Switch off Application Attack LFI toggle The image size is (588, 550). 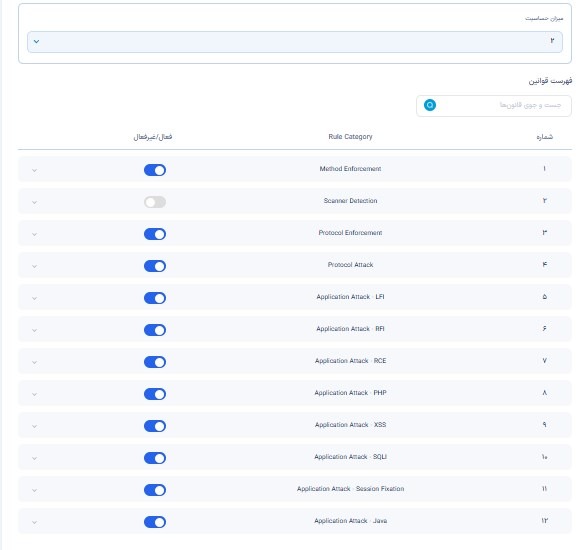tap(155, 298)
